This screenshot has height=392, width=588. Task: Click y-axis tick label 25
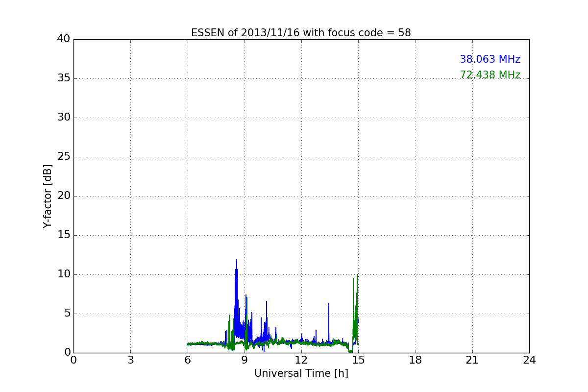(64, 157)
